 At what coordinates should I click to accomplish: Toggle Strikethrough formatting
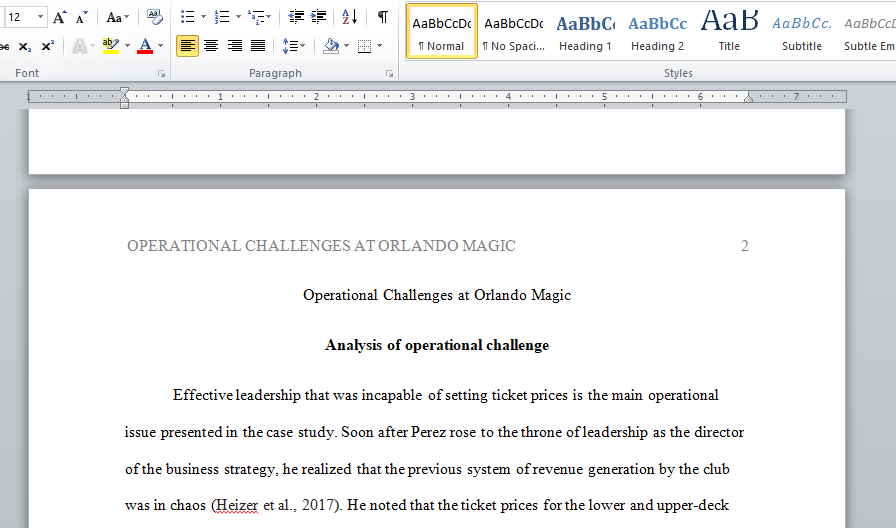click(5, 46)
